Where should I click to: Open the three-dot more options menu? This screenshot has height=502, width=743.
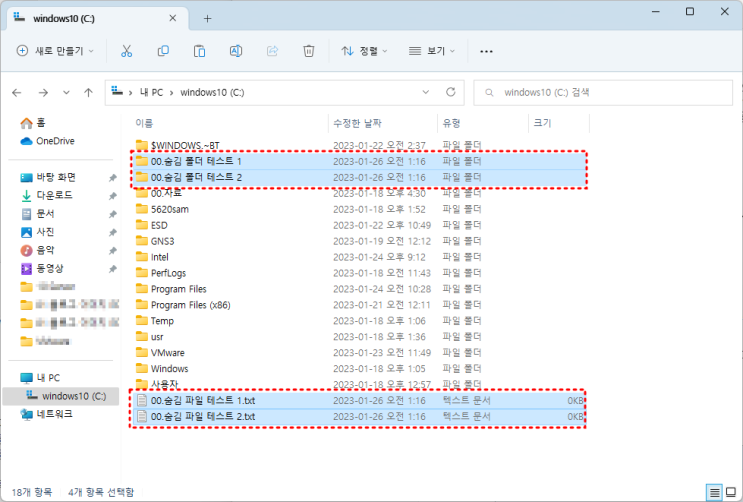(x=486, y=51)
